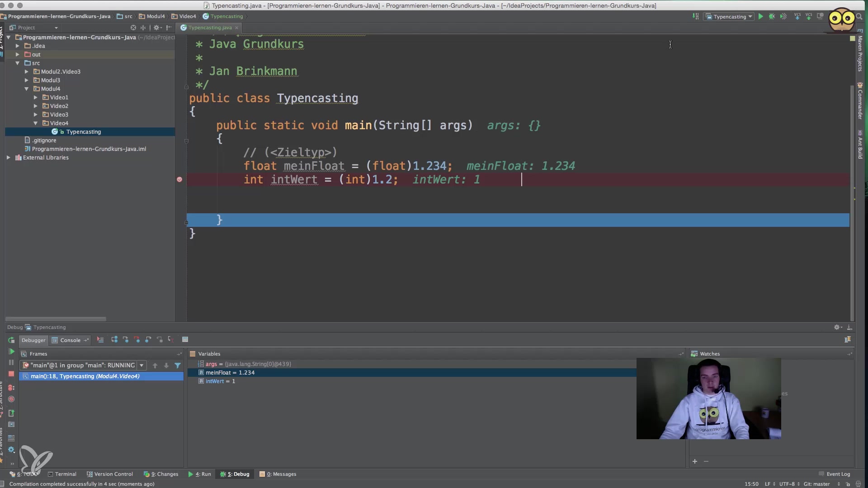
Task: Click the Debug bug icon in top toolbar
Action: [772, 16]
